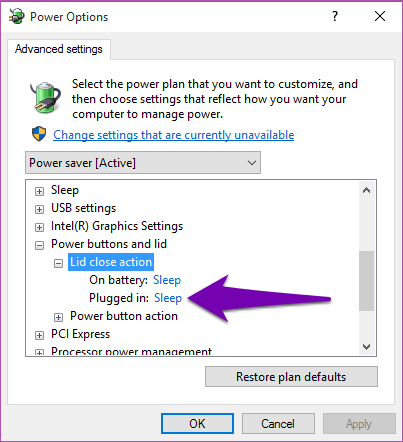Click the Power Options title bar icon
The image size is (403, 442).
coord(16,16)
